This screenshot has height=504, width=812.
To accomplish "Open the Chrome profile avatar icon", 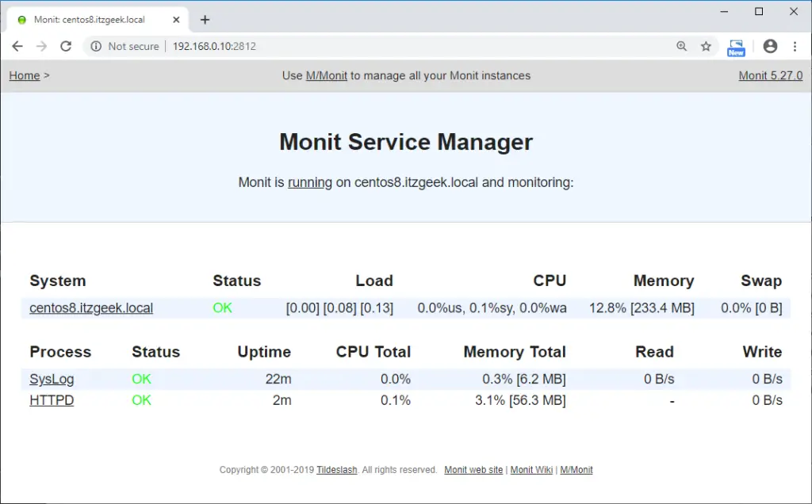I will click(769, 46).
